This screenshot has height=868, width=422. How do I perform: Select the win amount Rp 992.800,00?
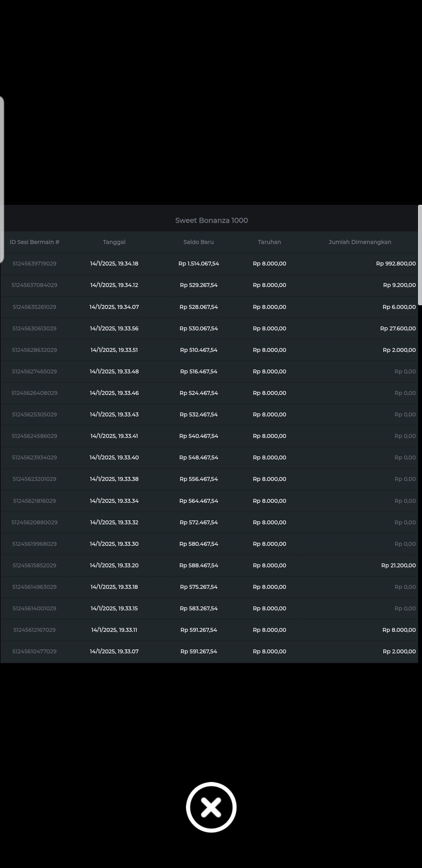(396, 264)
